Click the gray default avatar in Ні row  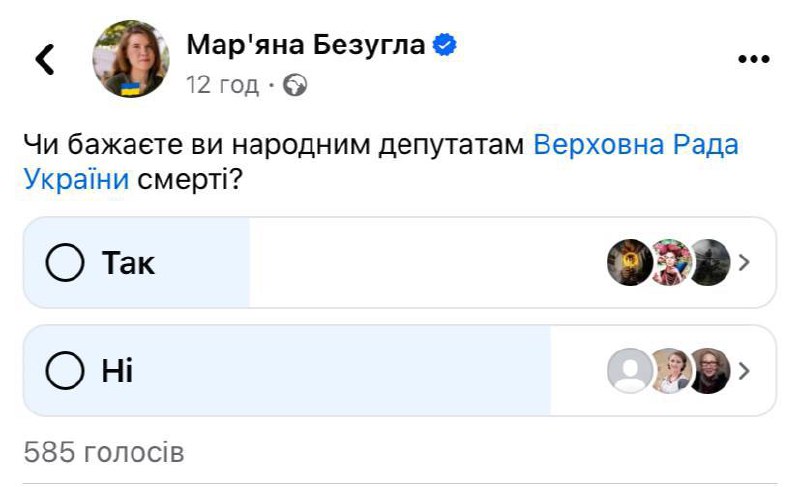tap(630, 371)
